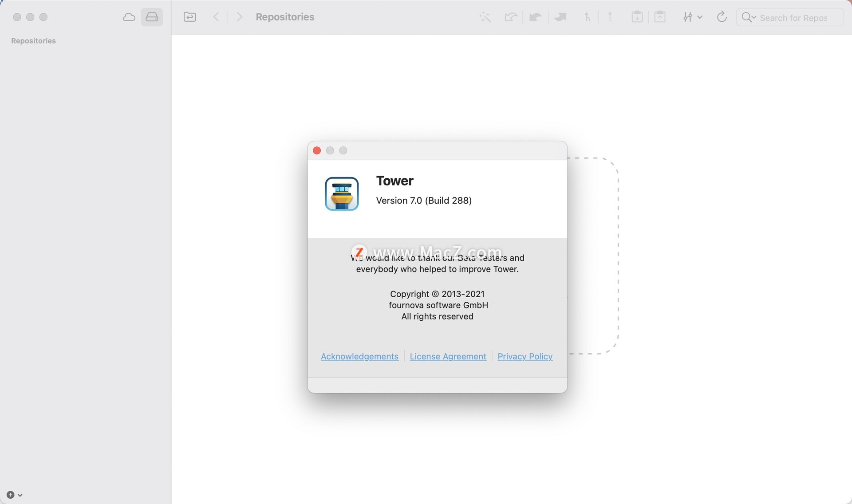Switch to the cloud Services view
This screenshot has height=504, width=852.
(129, 17)
